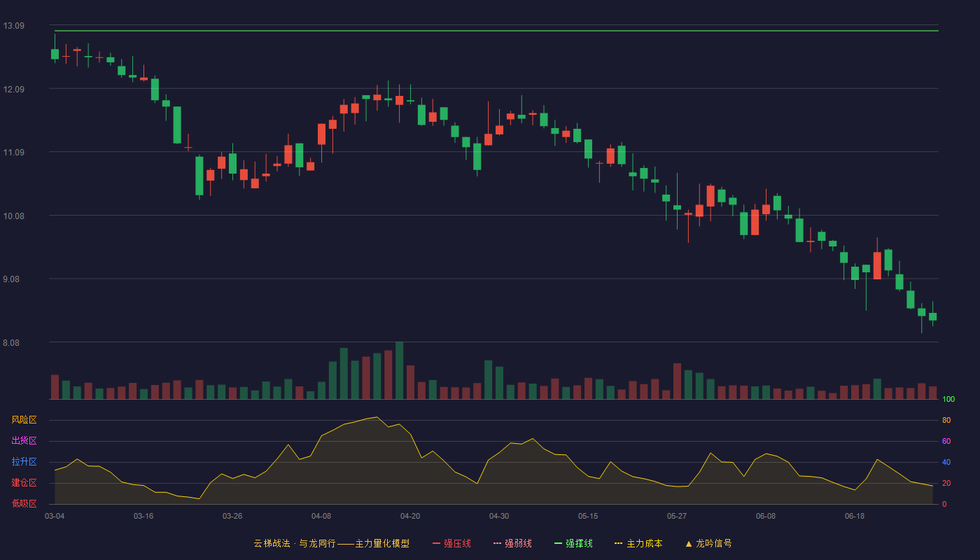The width and height of the screenshot is (980, 560).
Task: Select the 03-04 date label
Action: pos(55,516)
